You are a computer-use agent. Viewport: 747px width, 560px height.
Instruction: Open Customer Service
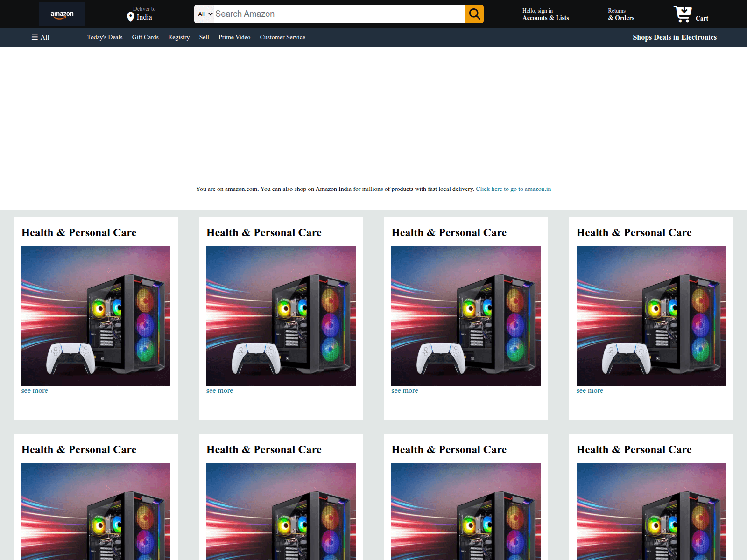282,37
